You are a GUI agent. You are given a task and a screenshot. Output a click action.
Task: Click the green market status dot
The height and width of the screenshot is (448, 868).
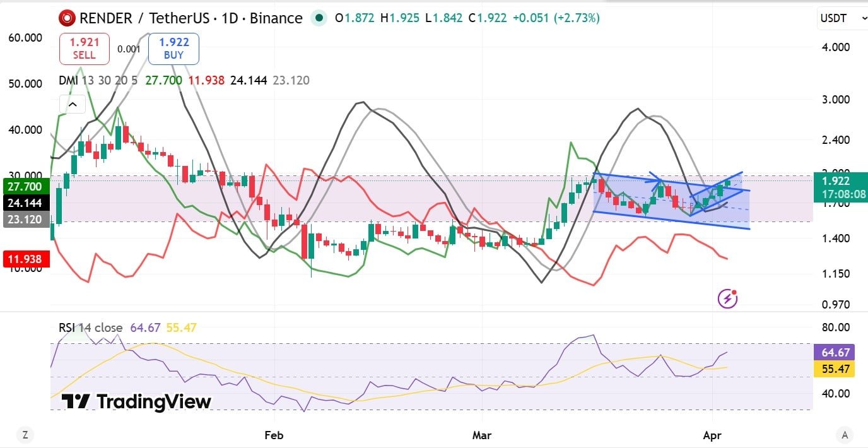(320, 18)
